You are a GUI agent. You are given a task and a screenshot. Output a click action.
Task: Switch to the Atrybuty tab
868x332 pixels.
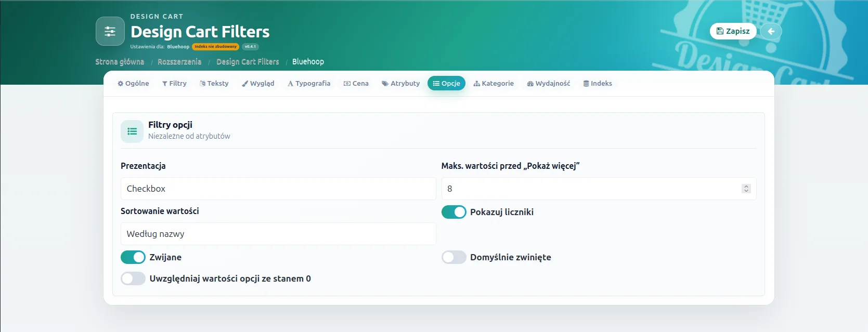click(x=400, y=83)
